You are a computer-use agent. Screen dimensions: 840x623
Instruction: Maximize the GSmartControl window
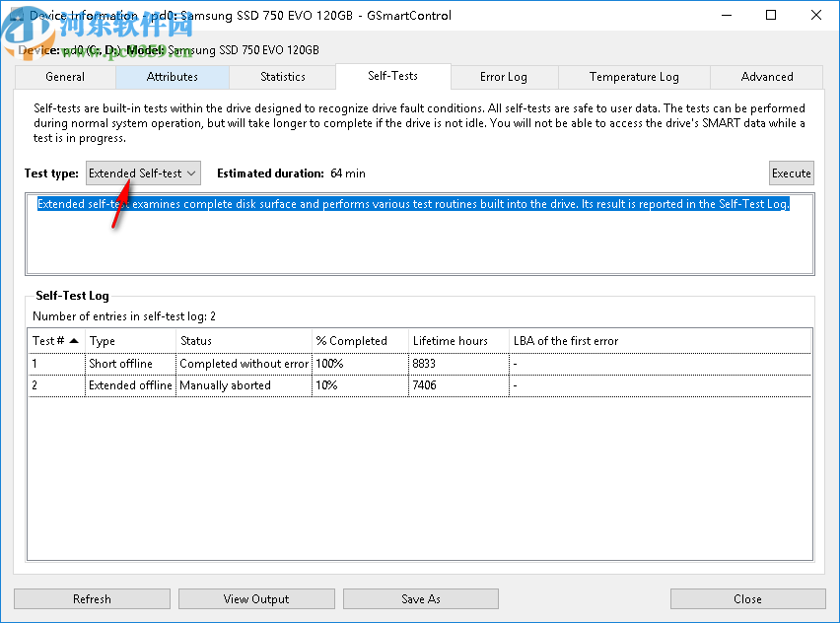click(x=770, y=15)
